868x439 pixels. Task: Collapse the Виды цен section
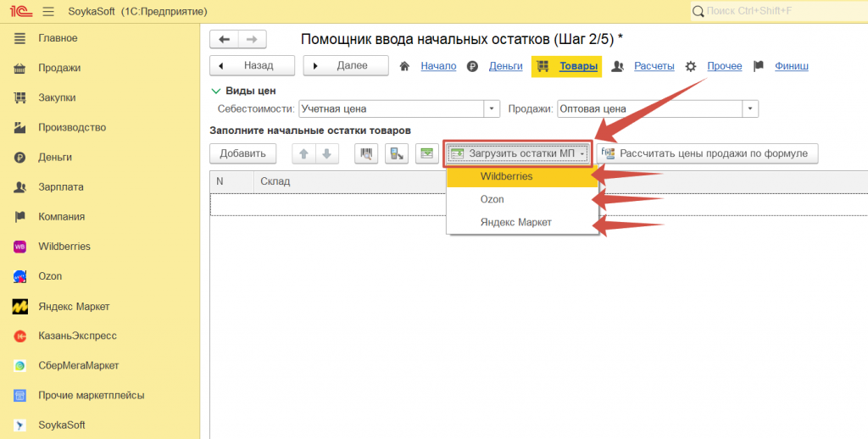(x=215, y=91)
